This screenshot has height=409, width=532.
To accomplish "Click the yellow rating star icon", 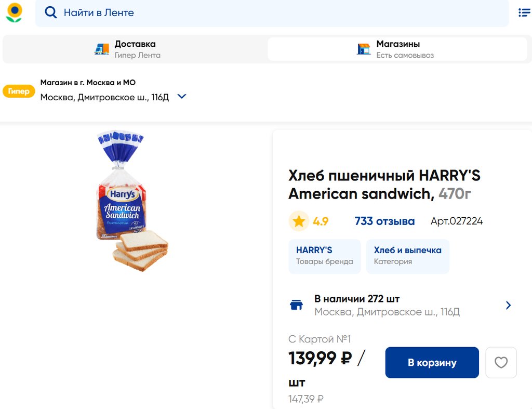I will tap(299, 221).
